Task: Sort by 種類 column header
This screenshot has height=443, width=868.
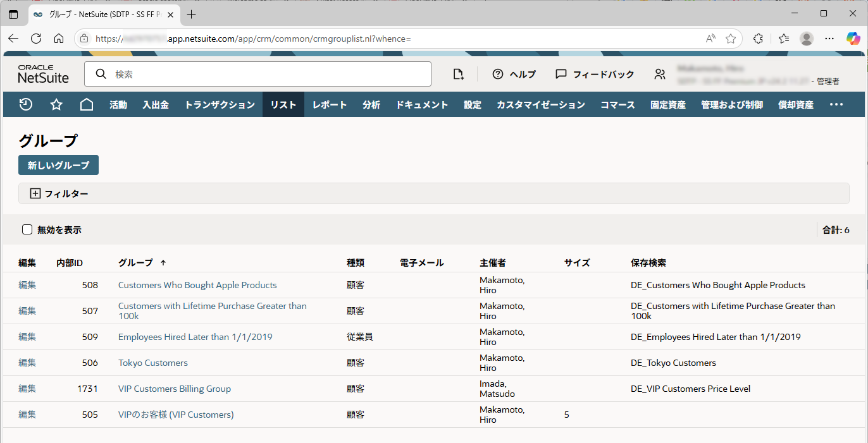Action: click(356, 262)
